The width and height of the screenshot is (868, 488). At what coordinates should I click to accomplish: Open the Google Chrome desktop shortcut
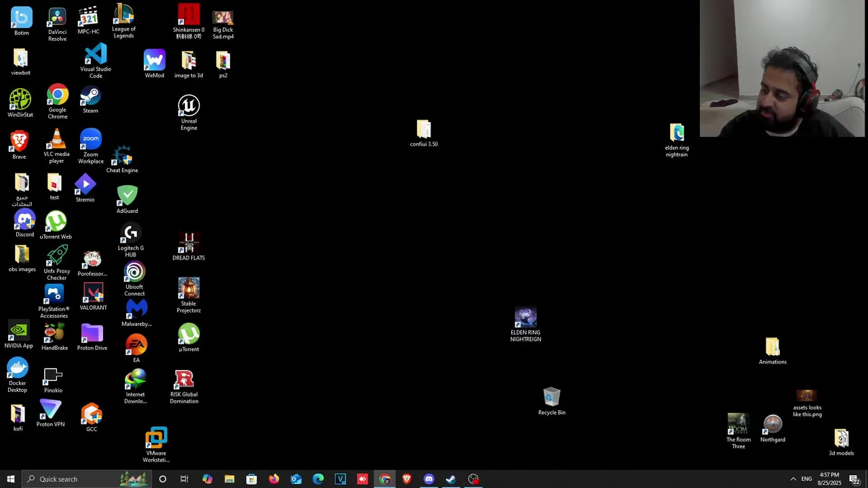click(58, 102)
